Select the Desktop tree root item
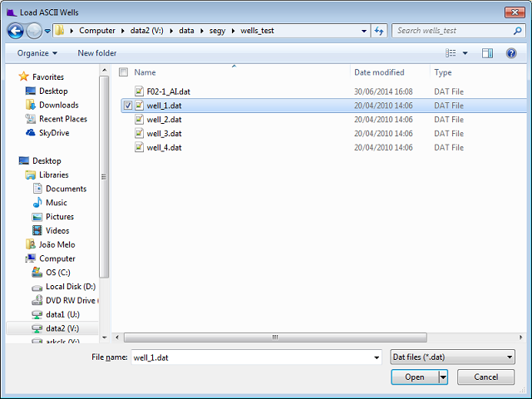This screenshot has width=532, height=399. point(47,160)
